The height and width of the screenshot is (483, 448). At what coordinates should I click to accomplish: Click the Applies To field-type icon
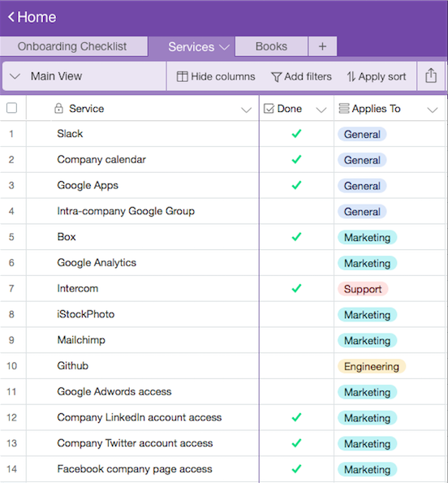[344, 109]
